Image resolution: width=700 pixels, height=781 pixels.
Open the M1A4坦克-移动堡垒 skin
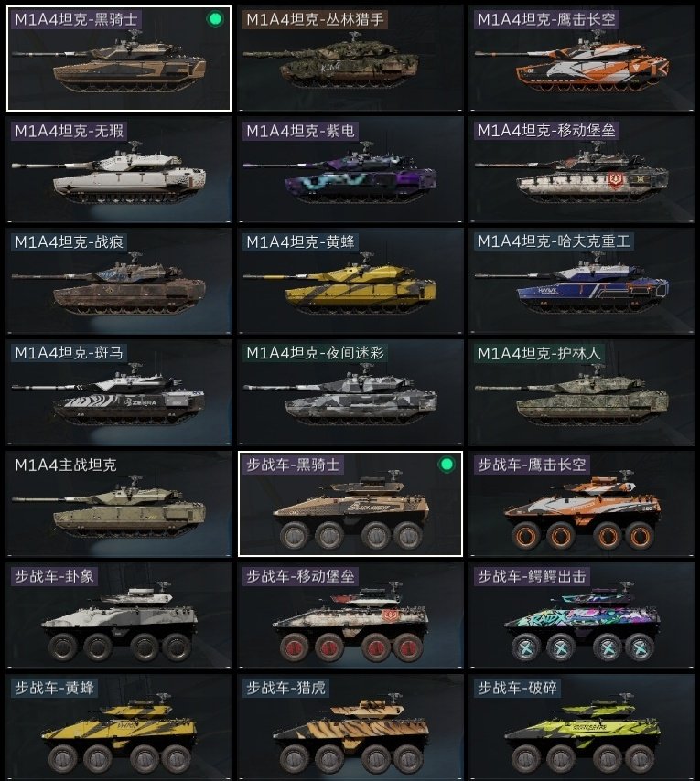pyautogui.click(x=582, y=169)
